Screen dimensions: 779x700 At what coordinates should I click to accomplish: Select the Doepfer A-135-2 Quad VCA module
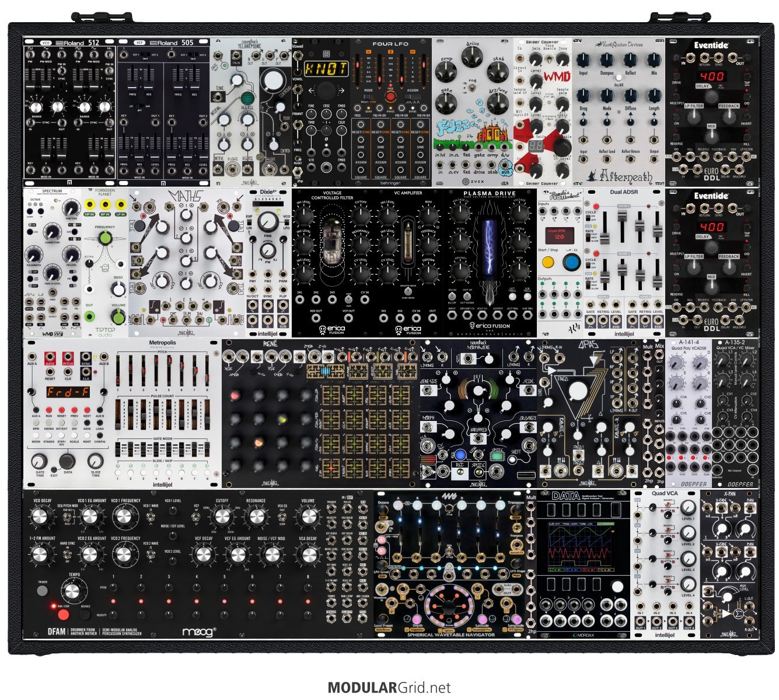[x=736, y=412]
